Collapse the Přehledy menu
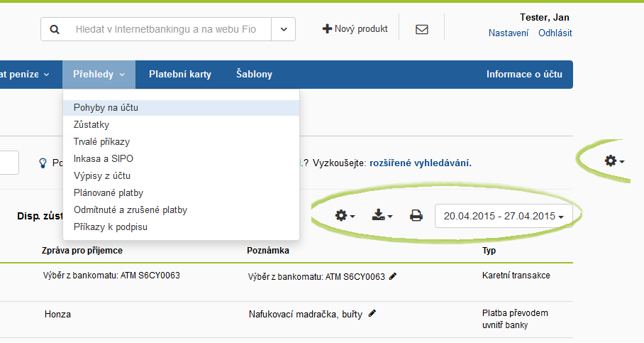The width and height of the screenshot is (644, 343). [99, 75]
